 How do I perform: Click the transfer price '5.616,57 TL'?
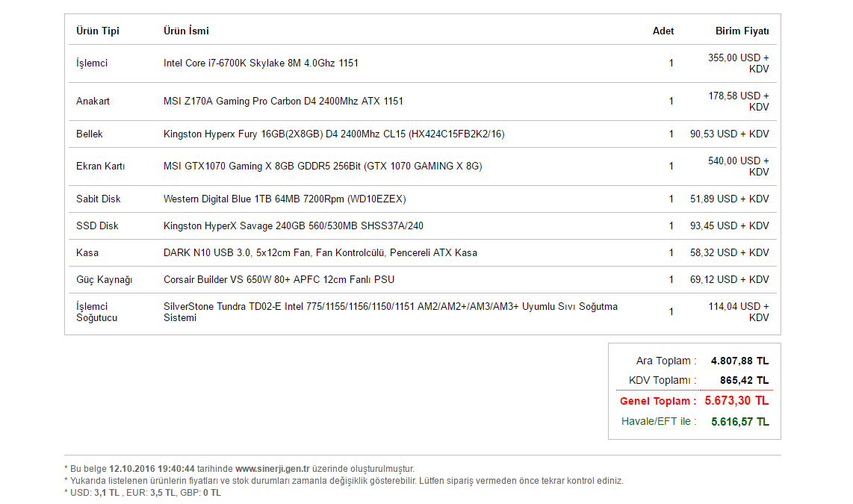[x=740, y=422]
